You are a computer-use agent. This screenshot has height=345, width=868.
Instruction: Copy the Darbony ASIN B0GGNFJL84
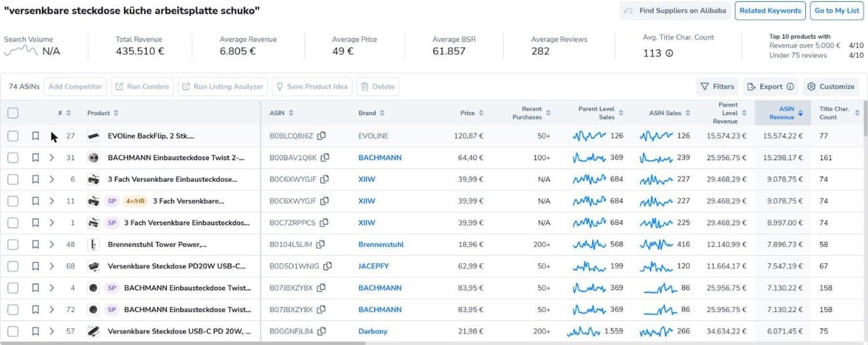pos(322,331)
